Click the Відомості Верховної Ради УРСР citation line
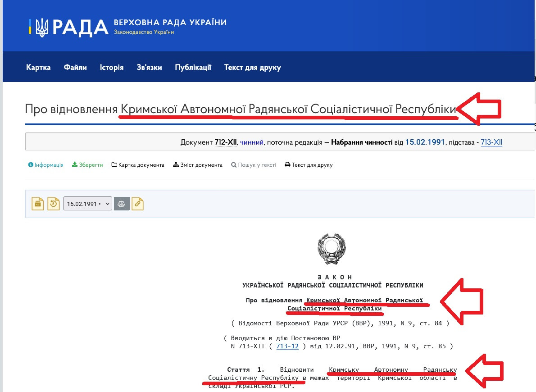This screenshot has height=392, width=536. (x=340, y=323)
